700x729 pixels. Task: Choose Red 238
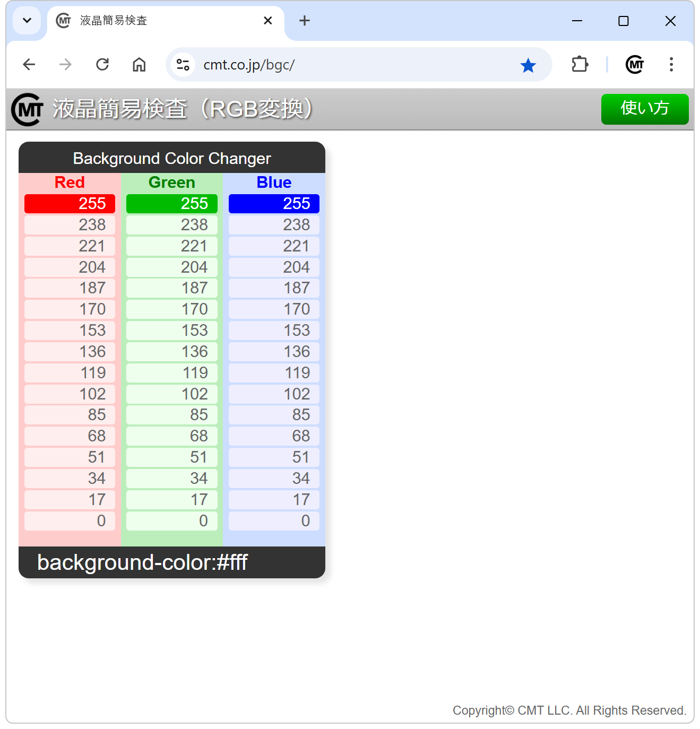70,225
